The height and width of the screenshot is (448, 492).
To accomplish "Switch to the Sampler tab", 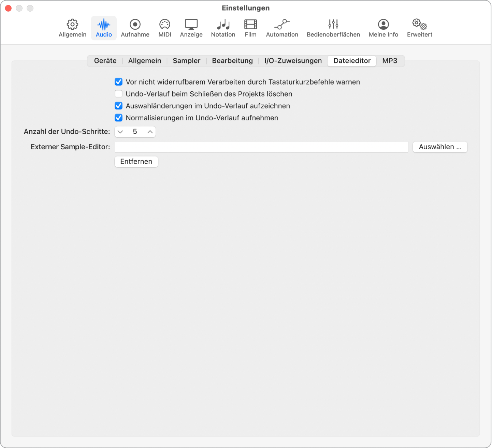I will (x=187, y=61).
